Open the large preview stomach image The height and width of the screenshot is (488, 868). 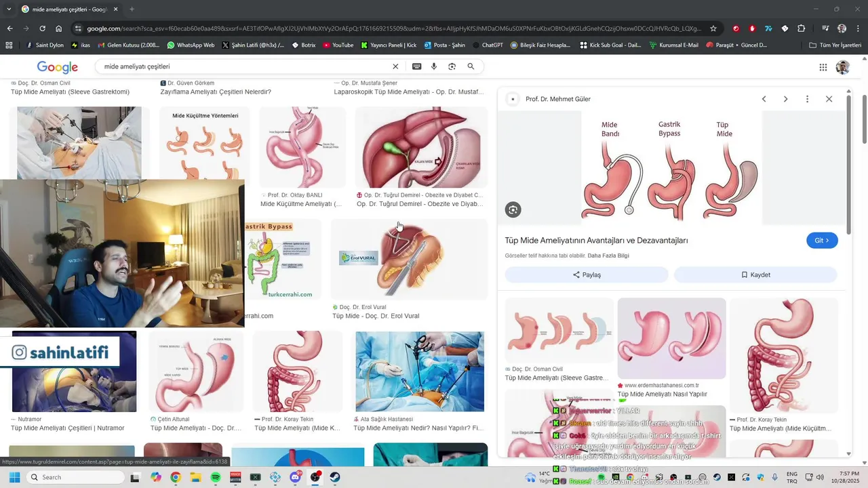[671, 168]
